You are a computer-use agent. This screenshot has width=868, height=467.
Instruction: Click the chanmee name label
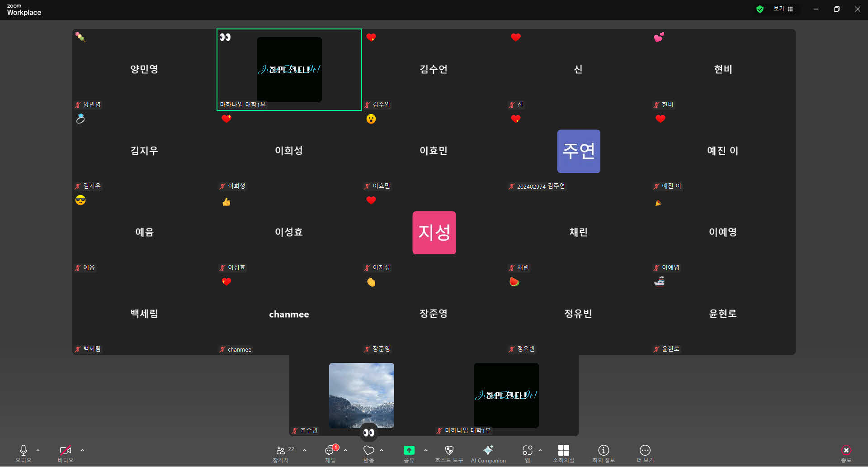(x=240, y=349)
